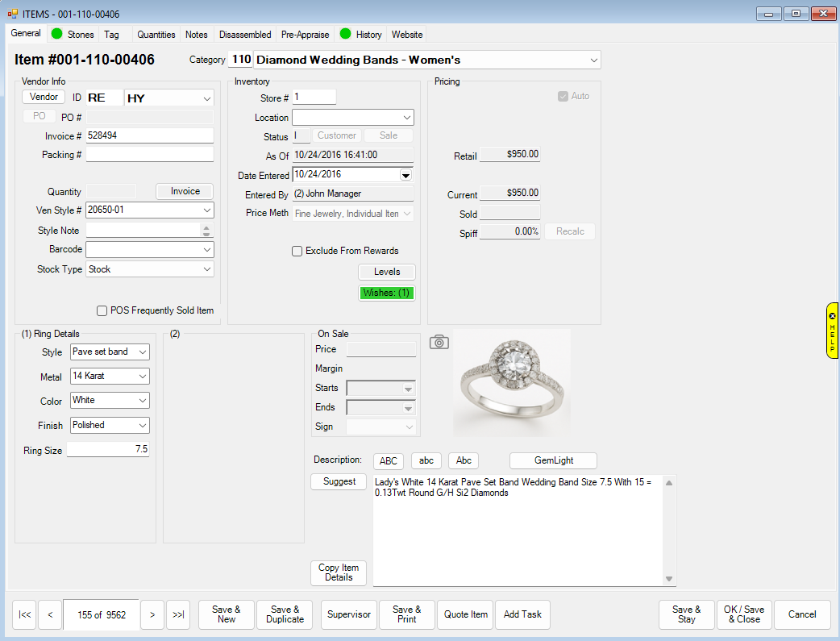Check POS Frequently Sold Item
The image size is (840, 641).
pyautogui.click(x=102, y=310)
